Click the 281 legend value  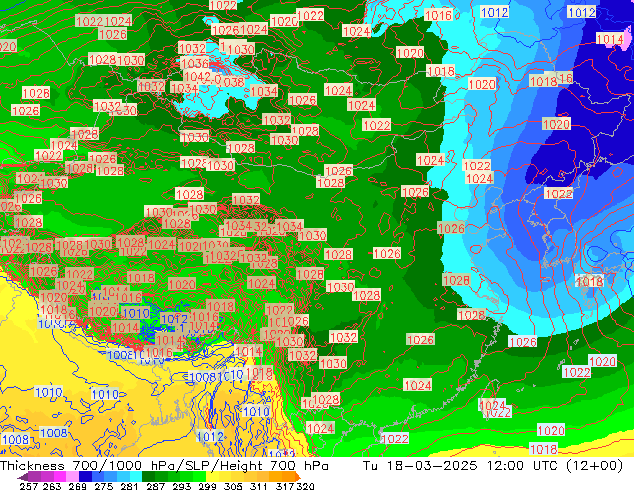coord(129,486)
